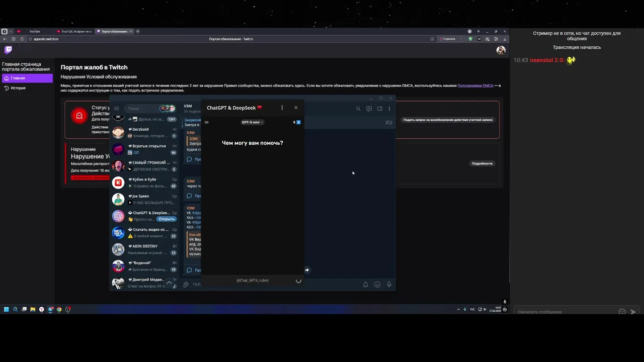This screenshot has height=362, width=644.
Task: Toggle notifications bell icon in Telegram
Action: [365, 285]
